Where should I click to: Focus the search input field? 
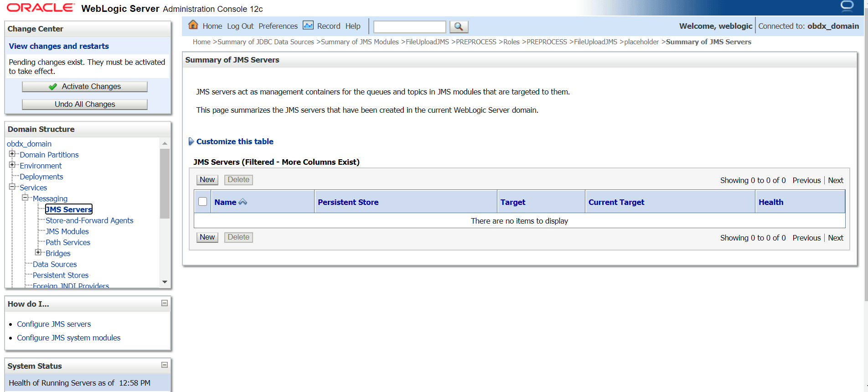[409, 27]
